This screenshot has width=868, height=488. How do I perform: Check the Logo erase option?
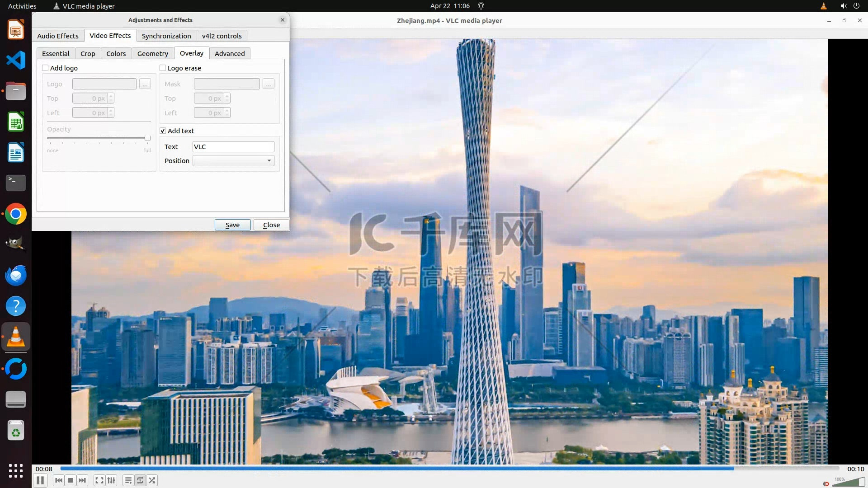pos(163,68)
